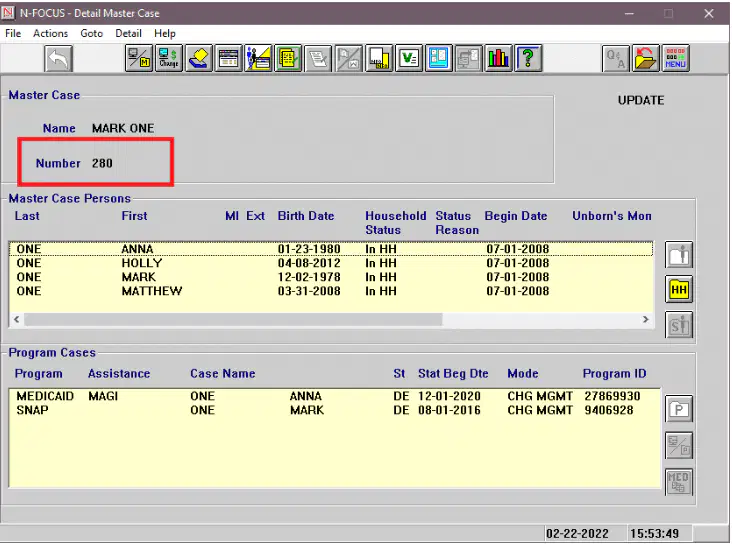The height and width of the screenshot is (544, 732).
Task: Open the Goto menu
Action: [92, 33]
